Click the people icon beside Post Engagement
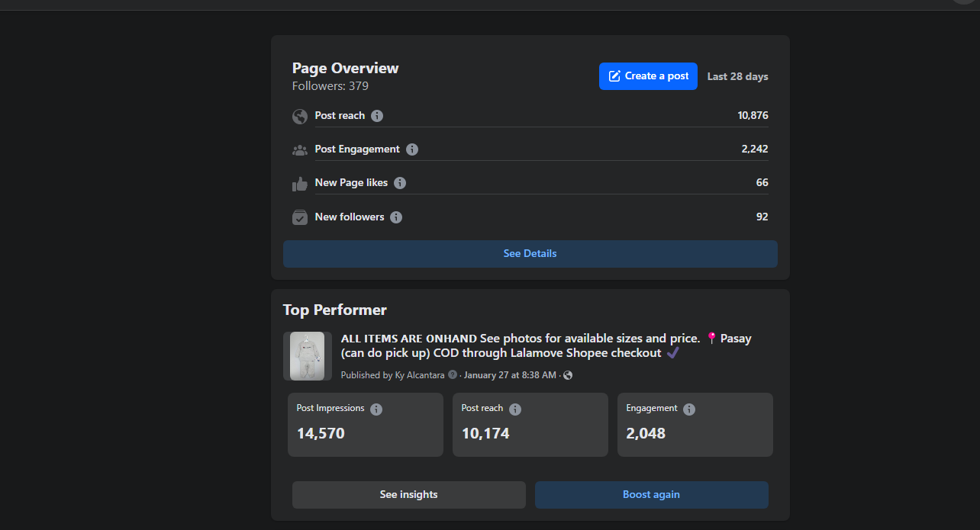The height and width of the screenshot is (530, 980). (300, 150)
